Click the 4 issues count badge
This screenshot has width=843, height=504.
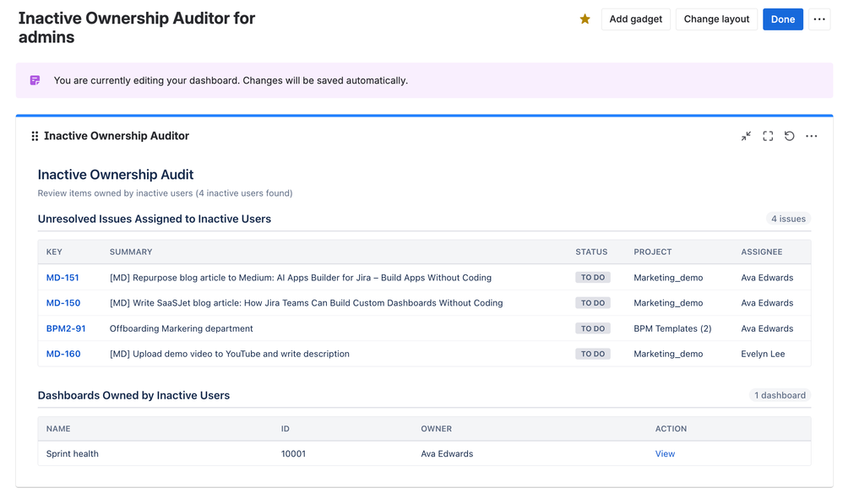coord(788,219)
